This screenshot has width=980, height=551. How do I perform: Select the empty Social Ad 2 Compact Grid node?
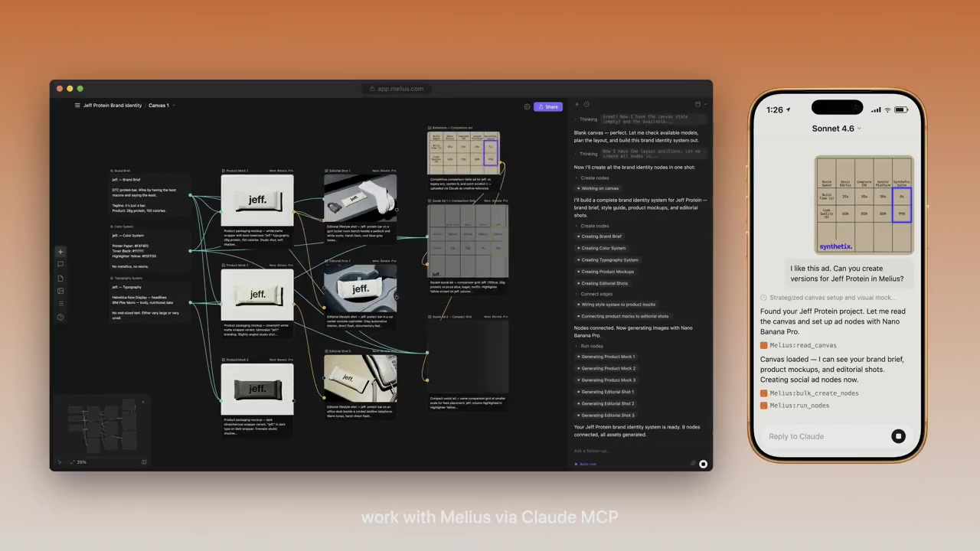[468, 357]
